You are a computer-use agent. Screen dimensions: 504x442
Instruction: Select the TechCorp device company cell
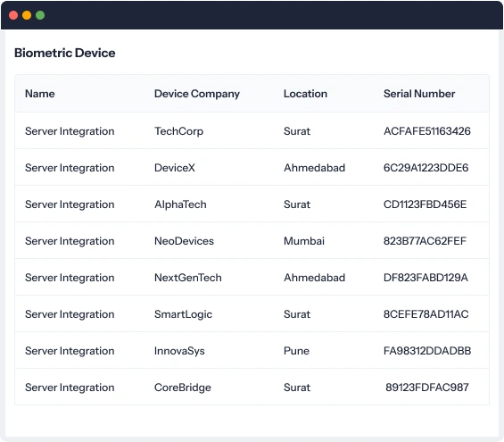[178, 131]
